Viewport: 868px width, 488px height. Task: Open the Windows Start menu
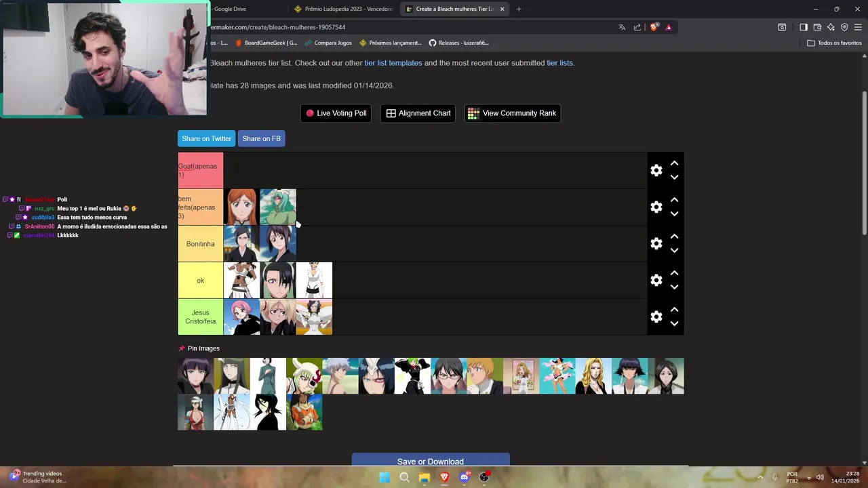[384, 477]
